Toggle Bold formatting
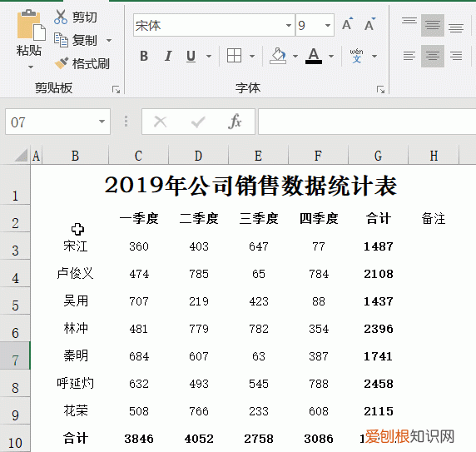The height and width of the screenshot is (452, 476). (144, 56)
